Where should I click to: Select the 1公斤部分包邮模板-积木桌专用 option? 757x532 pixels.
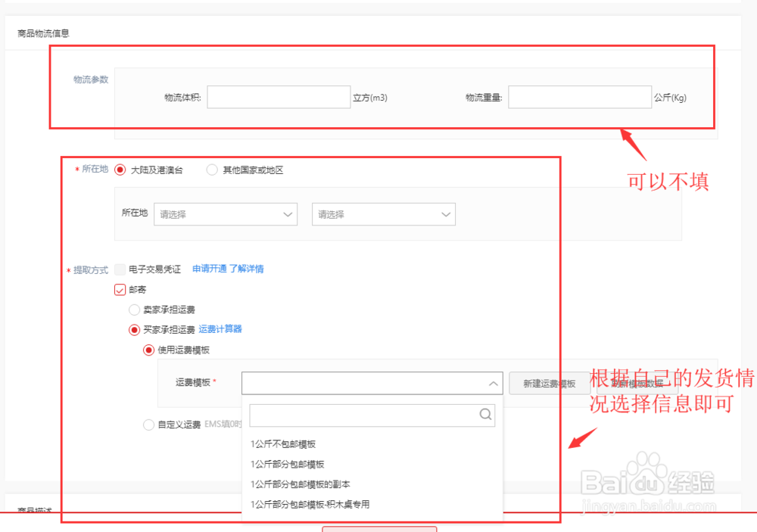(310, 503)
